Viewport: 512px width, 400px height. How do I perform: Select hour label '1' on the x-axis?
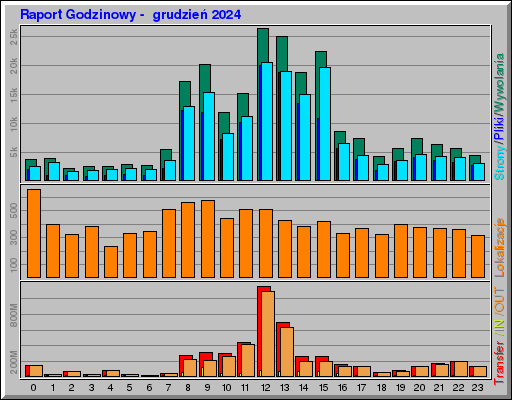(53, 388)
